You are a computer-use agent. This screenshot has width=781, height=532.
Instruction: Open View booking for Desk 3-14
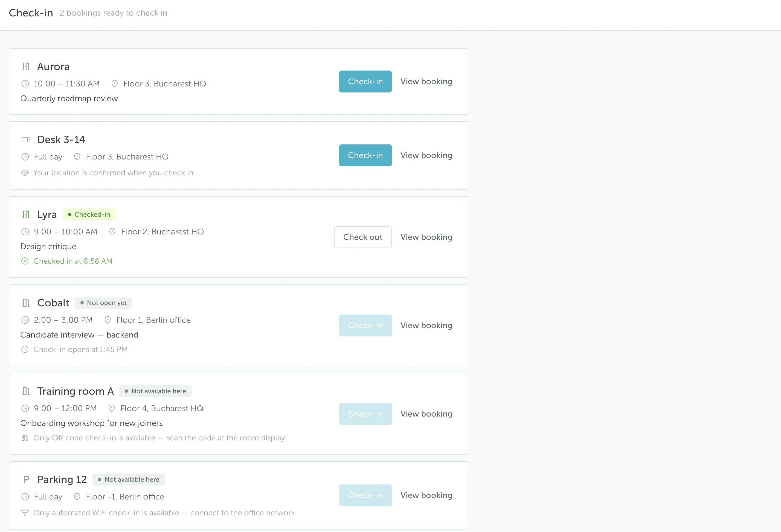pos(426,155)
